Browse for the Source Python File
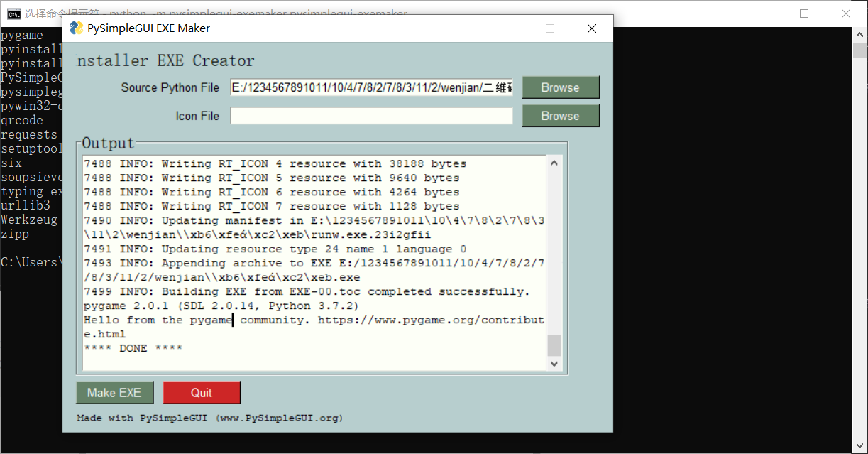 coord(561,87)
